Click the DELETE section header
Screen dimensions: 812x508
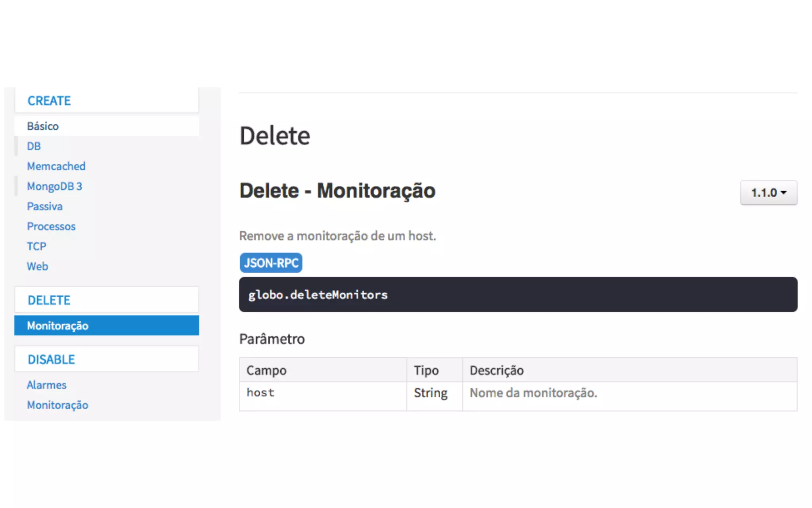pyautogui.click(x=49, y=300)
